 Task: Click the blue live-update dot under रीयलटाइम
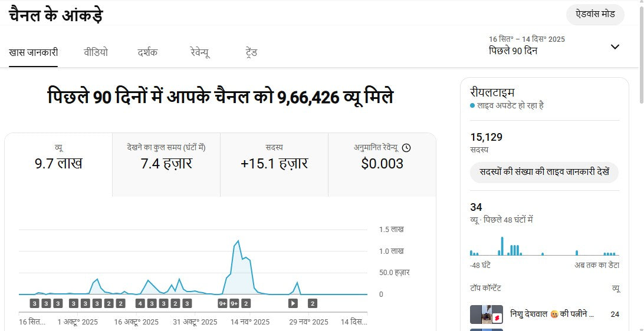pos(472,105)
